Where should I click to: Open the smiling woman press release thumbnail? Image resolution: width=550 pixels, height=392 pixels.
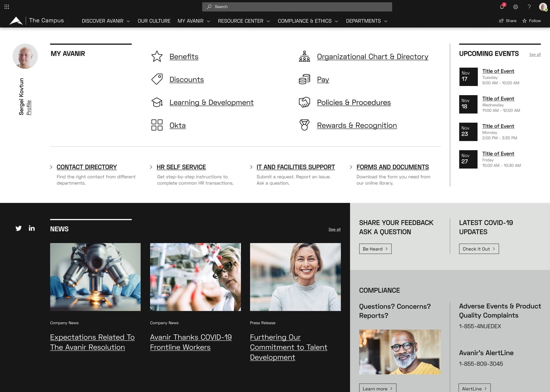(295, 277)
